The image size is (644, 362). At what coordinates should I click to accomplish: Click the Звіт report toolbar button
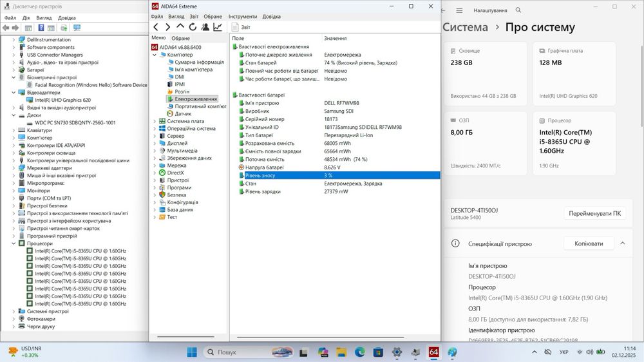[241, 27]
